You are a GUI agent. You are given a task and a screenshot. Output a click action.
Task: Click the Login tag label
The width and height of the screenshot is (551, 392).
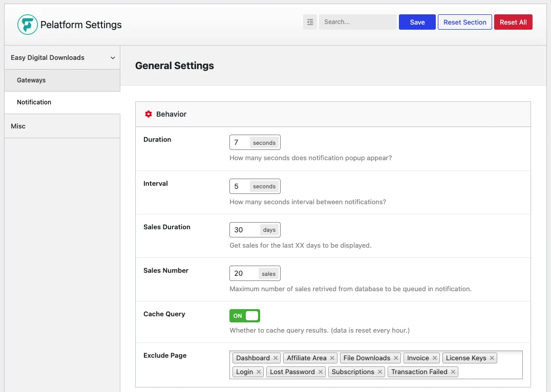point(245,372)
